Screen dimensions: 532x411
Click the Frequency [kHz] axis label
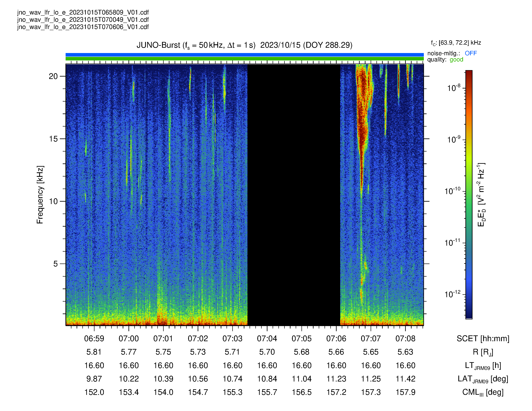(40, 195)
